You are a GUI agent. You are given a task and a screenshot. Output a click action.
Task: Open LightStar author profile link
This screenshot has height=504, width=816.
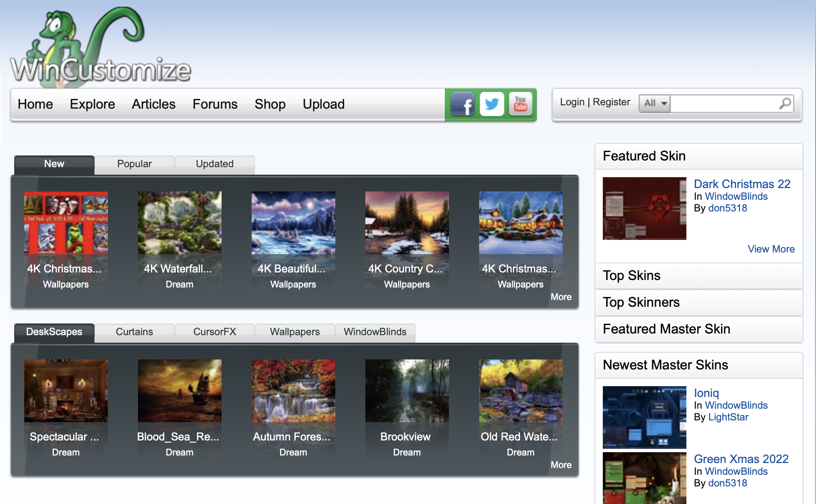point(728,417)
